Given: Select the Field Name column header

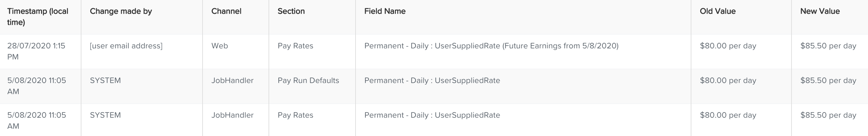Looking at the screenshot, I should (385, 11).
